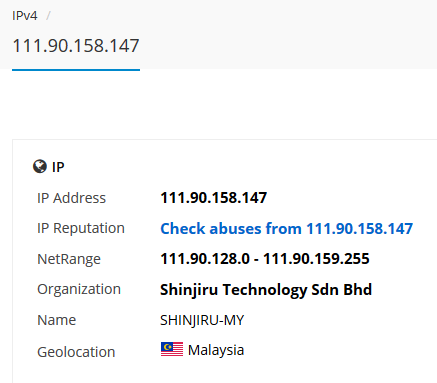Image resolution: width=437 pixels, height=383 pixels.
Task: Click the Malaysia flag icon
Action: click(172, 349)
